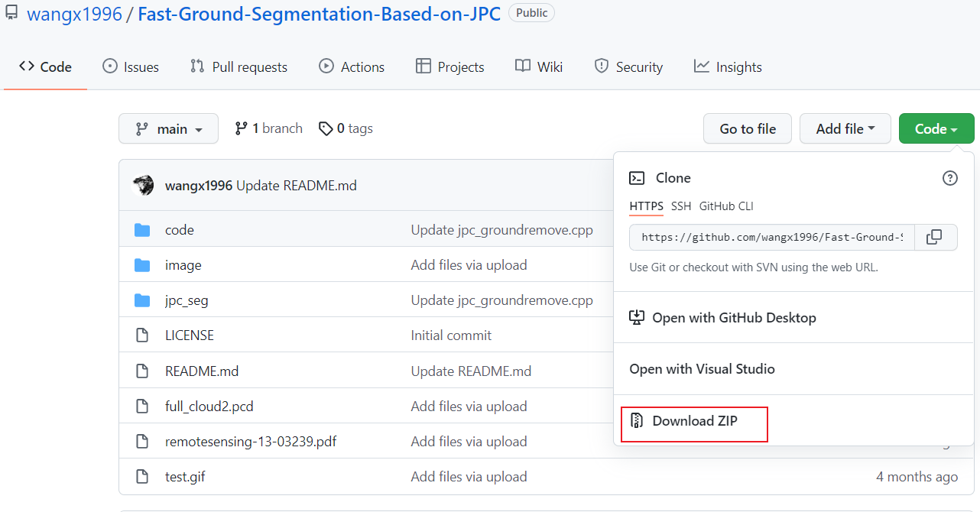This screenshot has height=512, width=980.
Task: Collapse the green Code dropdown
Action: [x=936, y=128]
